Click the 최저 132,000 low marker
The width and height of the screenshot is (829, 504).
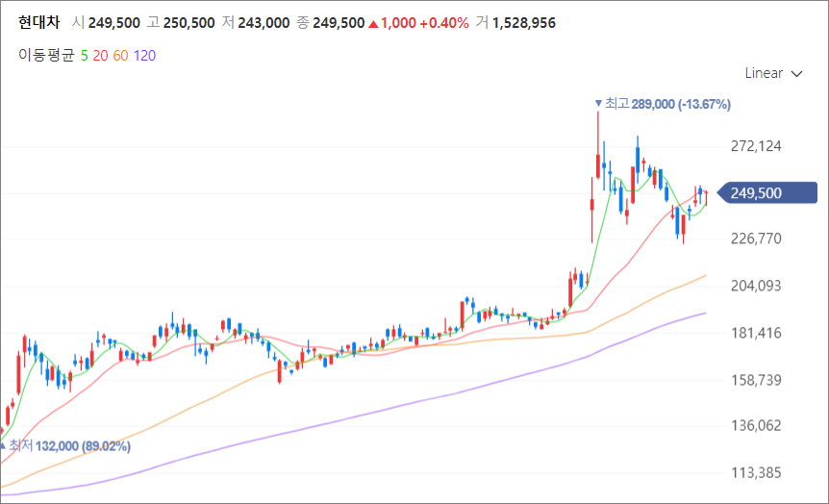[x=66, y=446]
